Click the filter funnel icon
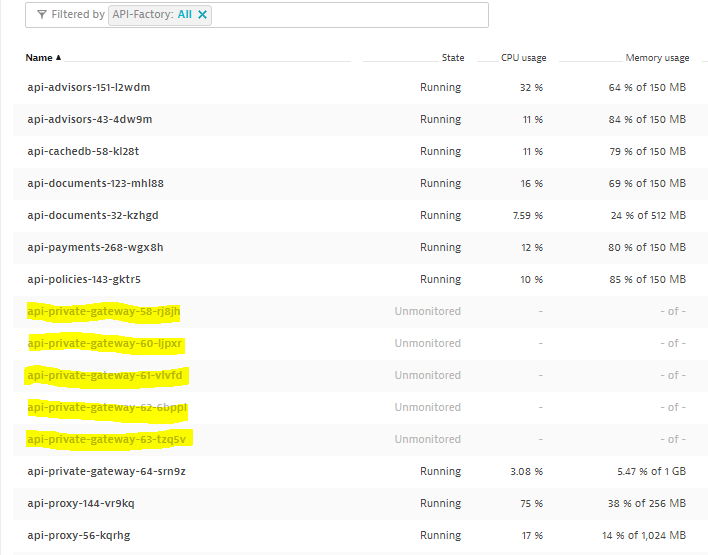This screenshot has height=555, width=708. point(41,15)
